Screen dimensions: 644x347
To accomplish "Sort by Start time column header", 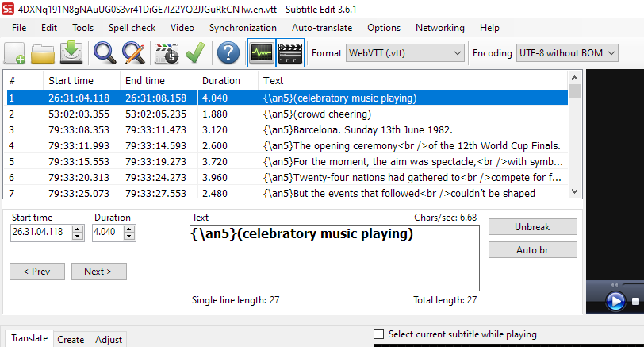I will click(82, 80).
